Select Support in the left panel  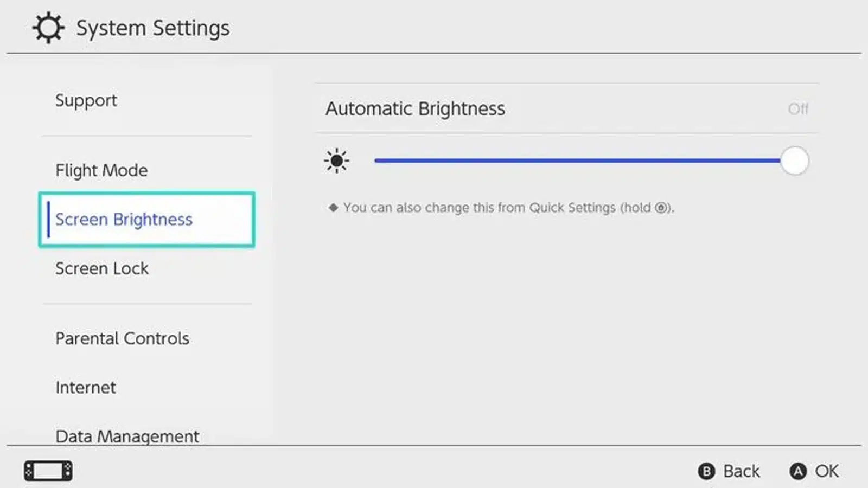[x=86, y=100]
